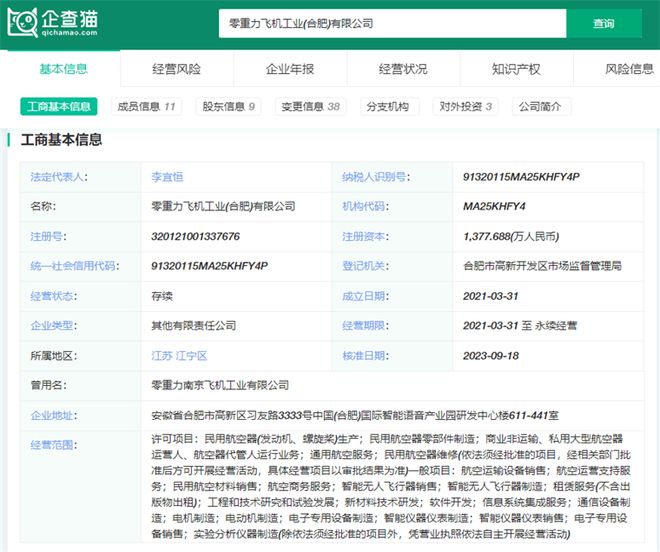
Task: Open legal representative 李宜恒 link
Action: click(168, 177)
